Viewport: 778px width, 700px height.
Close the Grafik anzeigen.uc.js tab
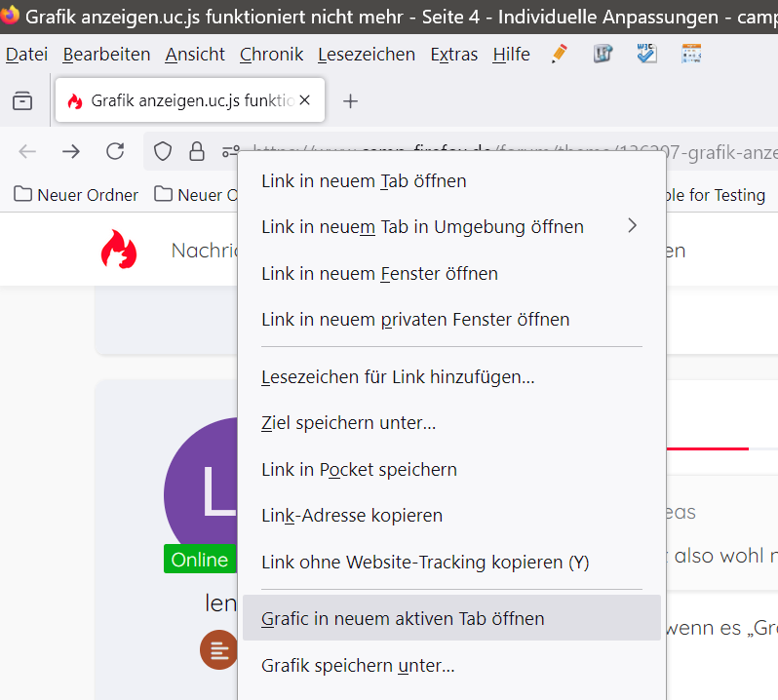coord(305,100)
